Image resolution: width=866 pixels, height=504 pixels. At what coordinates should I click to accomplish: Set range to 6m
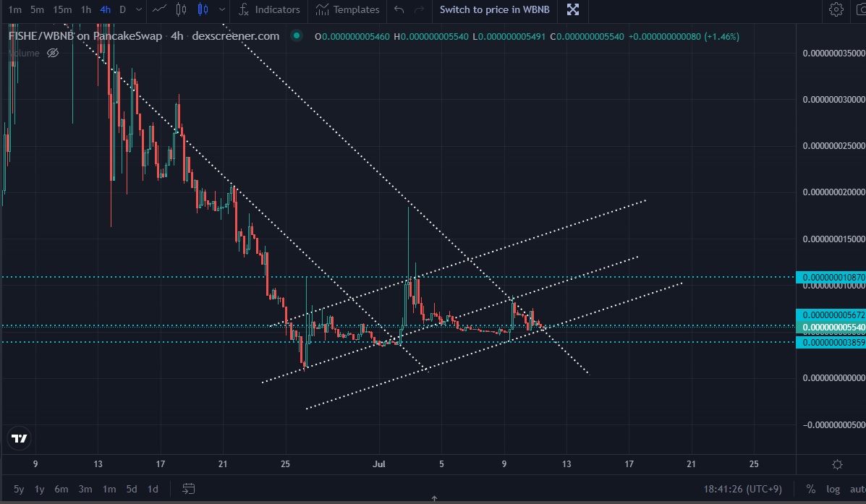(x=61, y=489)
